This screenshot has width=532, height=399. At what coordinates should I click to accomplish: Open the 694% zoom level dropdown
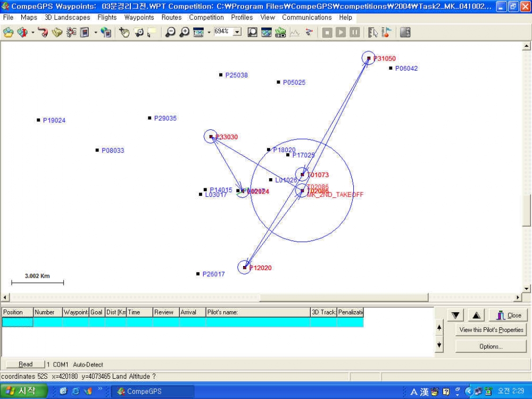click(237, 32)
